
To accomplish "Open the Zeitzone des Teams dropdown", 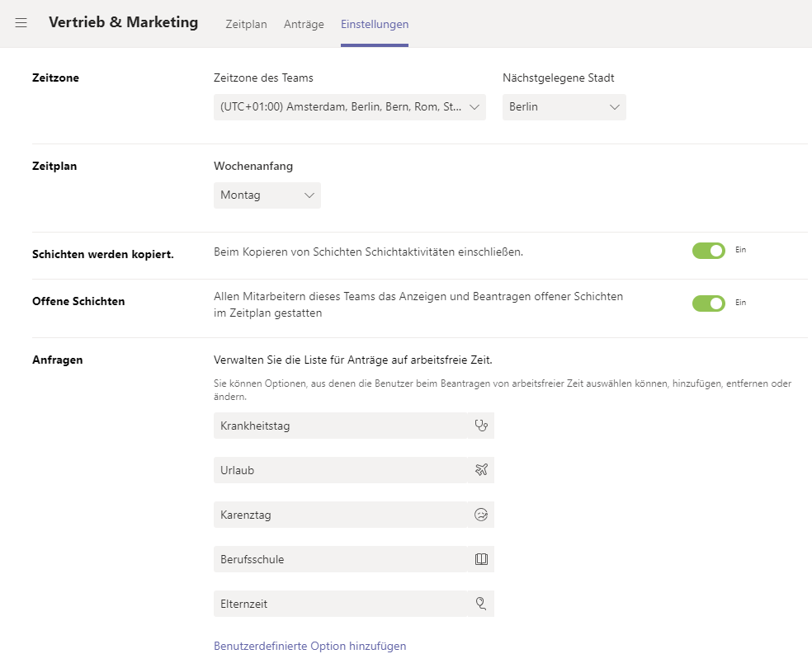I will coord(350,107).
